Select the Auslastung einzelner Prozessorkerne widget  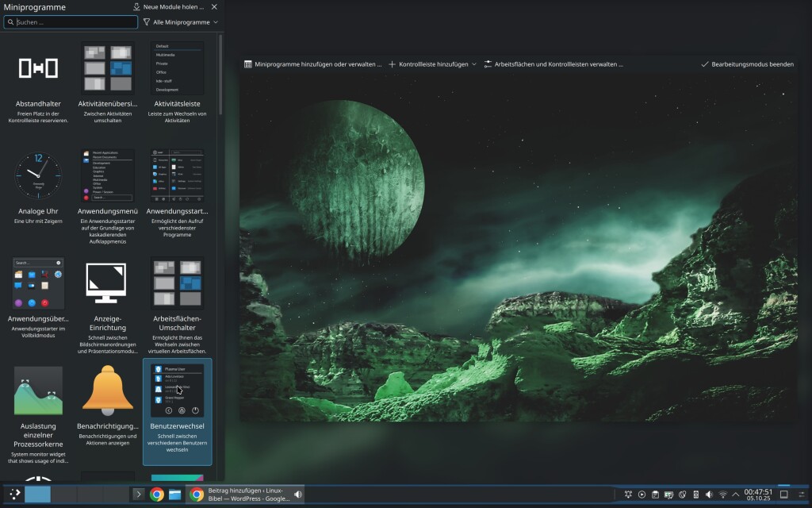pyautogui.click(x=38, y=391)
